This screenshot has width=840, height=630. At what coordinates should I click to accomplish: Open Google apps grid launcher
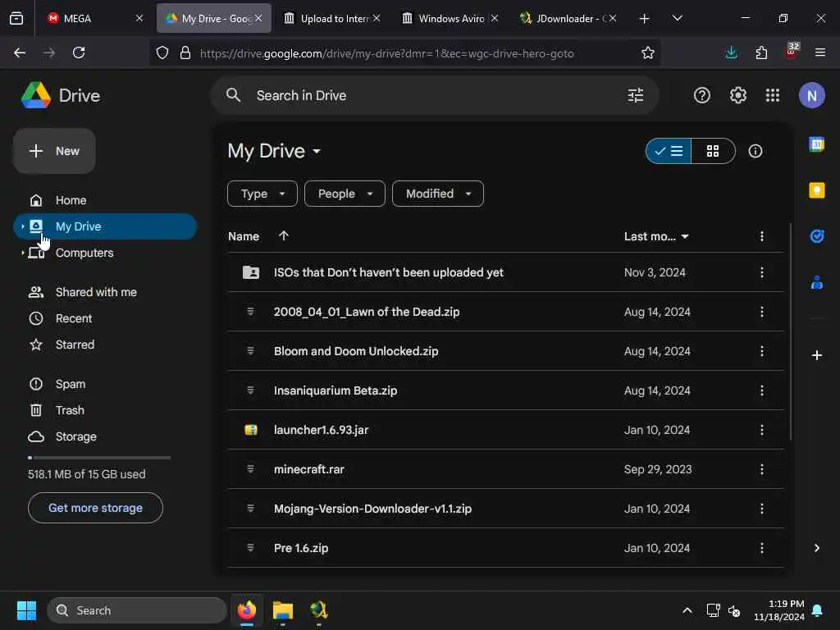coord(773,95)
